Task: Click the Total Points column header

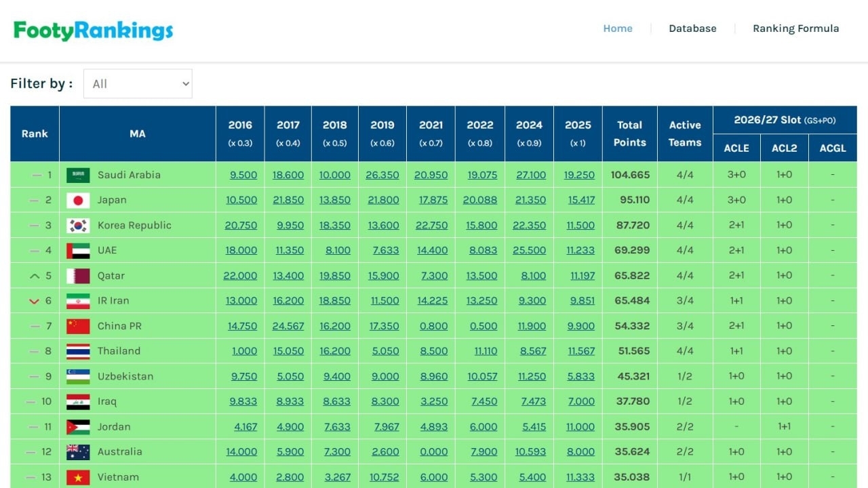Action: pos(629,134)
